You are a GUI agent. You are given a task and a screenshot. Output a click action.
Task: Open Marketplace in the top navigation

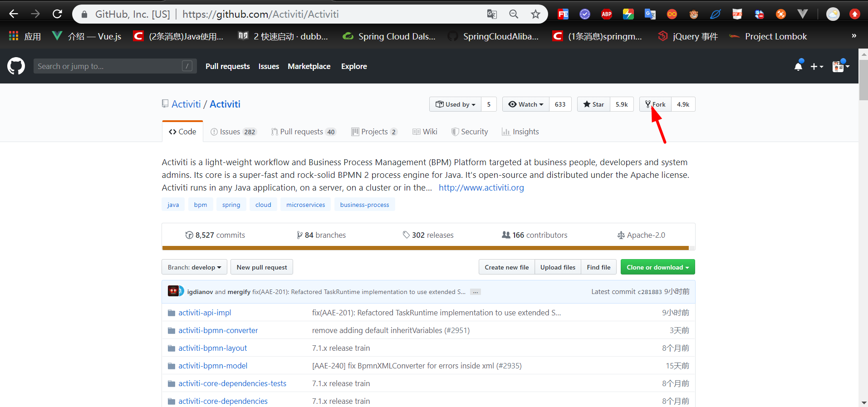point(309,66)
